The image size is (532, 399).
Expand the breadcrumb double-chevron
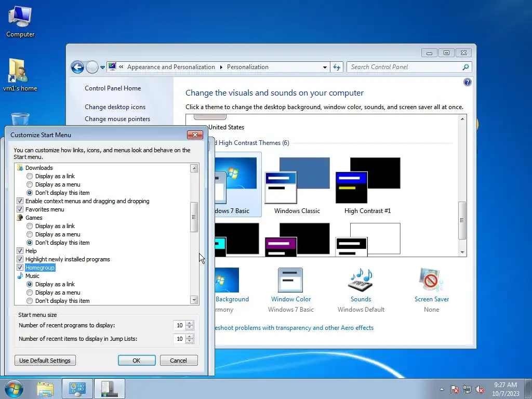coord(121,67)
